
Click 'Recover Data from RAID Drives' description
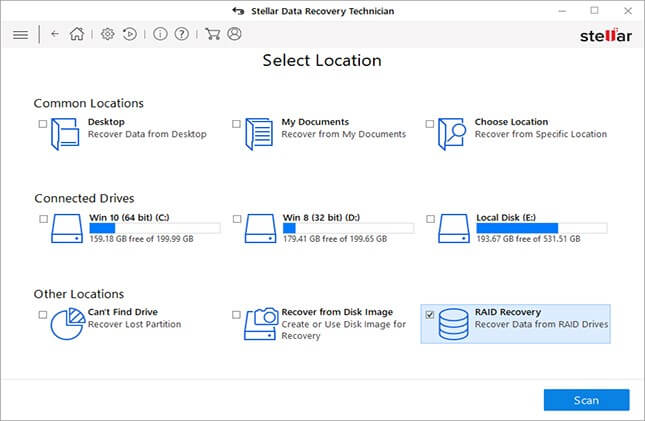click(541, 324)
